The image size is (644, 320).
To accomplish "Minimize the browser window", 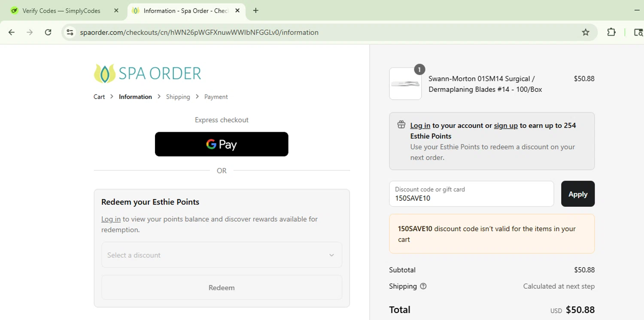I will pyautogui.click(x=637, y=11).
